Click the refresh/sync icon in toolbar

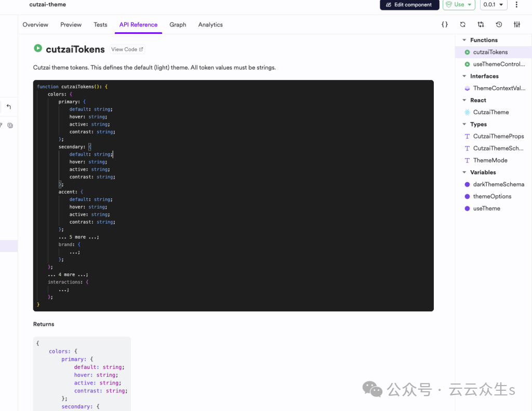tap(463, 24)
